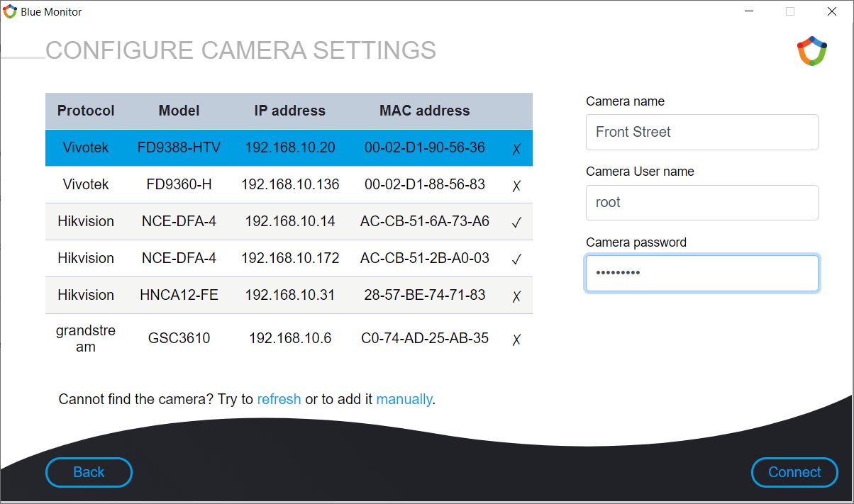
Task: Close the Blue Monitor window
Action: point(831,11)
